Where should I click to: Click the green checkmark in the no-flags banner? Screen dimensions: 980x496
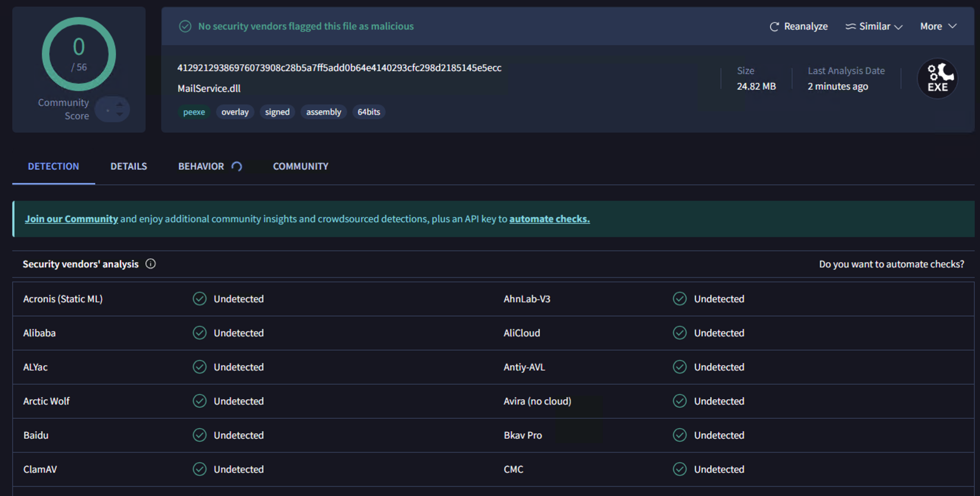[x=185, y=26]
